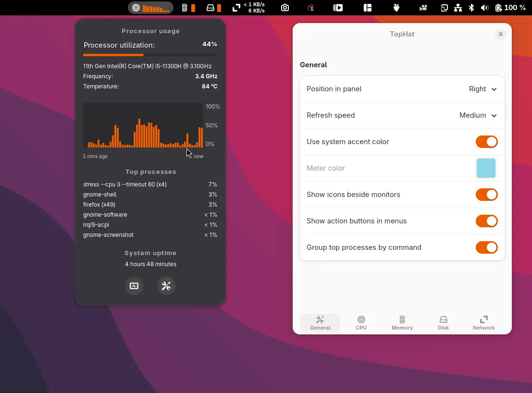Disable Use system accent color
Image resolution: width=532 pixels, height=393 pixels.
(486, 142)
